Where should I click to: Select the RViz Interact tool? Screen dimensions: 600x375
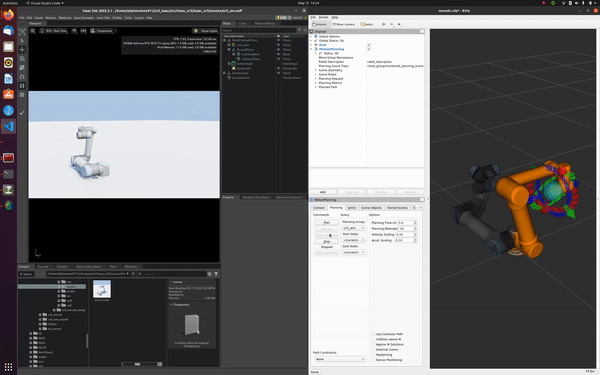click(320, 24)
